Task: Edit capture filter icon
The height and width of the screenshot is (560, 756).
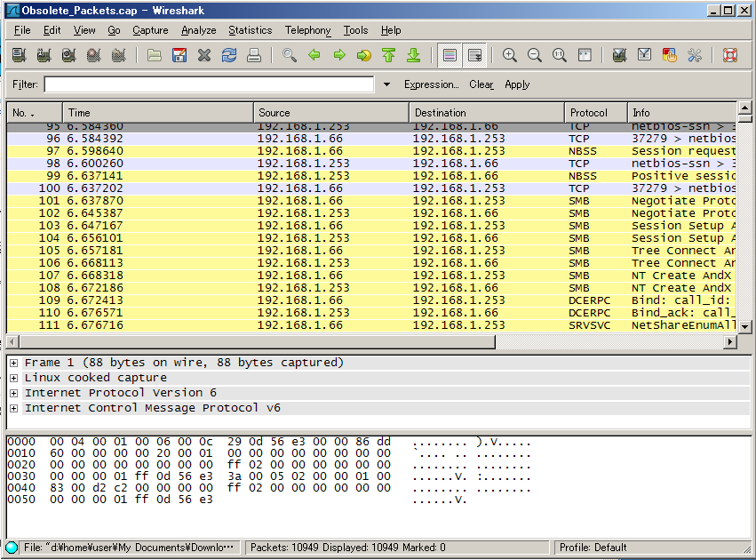Action: [x=619, y=55]
